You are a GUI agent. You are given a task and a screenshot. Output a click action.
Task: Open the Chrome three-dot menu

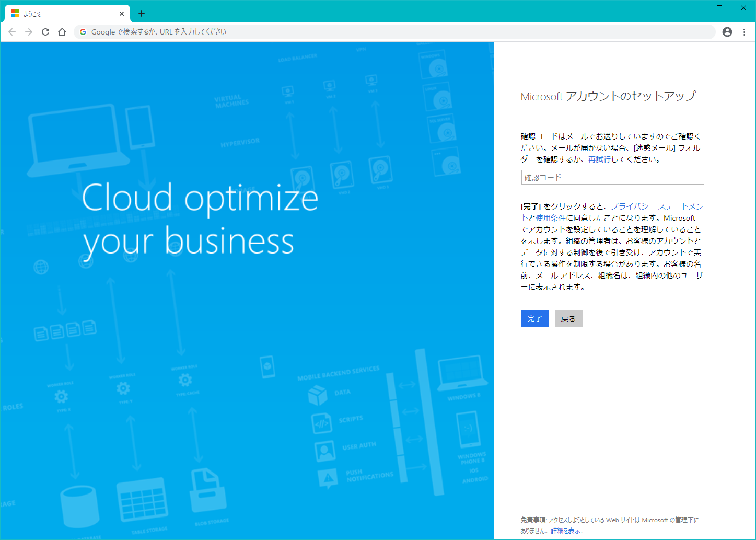[x=744, y=32]
